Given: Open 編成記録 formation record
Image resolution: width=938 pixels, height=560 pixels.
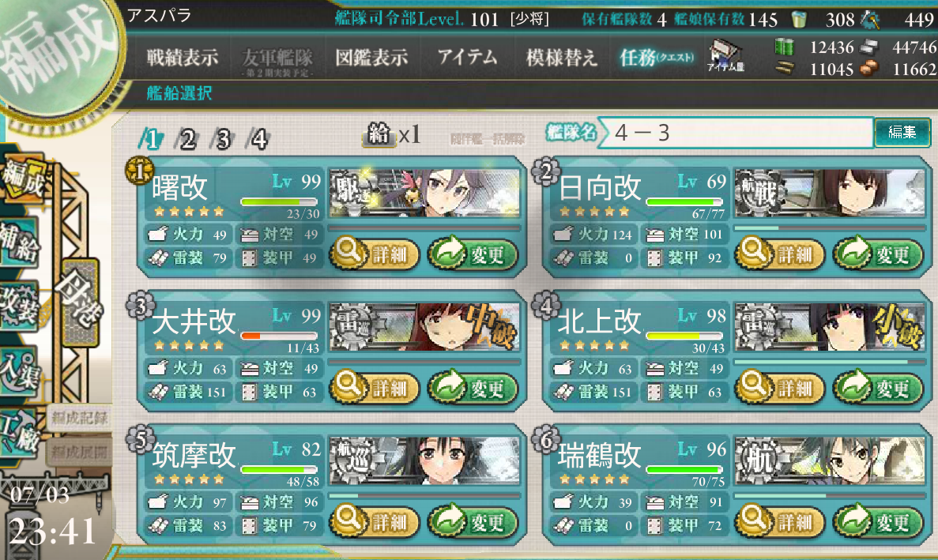Looking at the screenshot, I should click(x=79, y=417).
